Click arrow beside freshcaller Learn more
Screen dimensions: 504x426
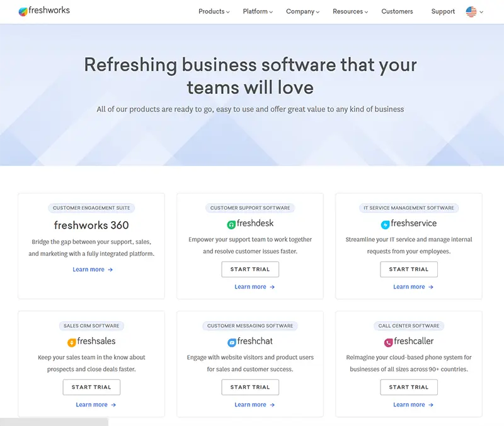431,405
